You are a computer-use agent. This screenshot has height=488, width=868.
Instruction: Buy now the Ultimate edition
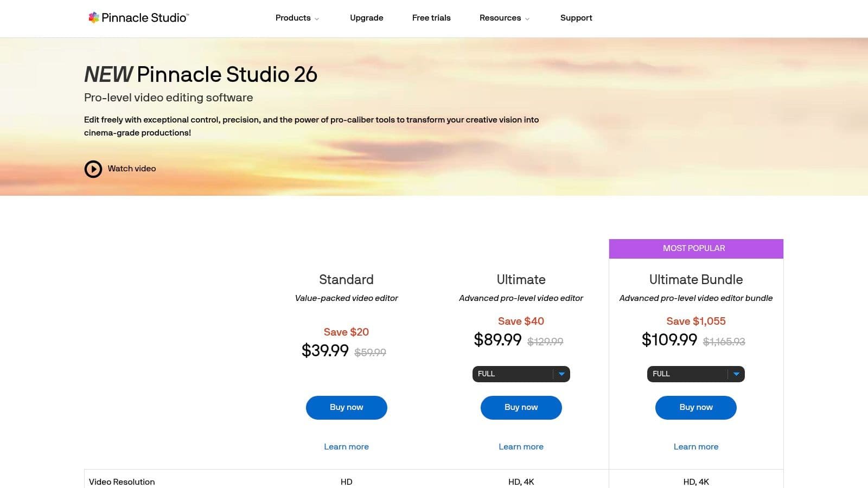(521, 407)
